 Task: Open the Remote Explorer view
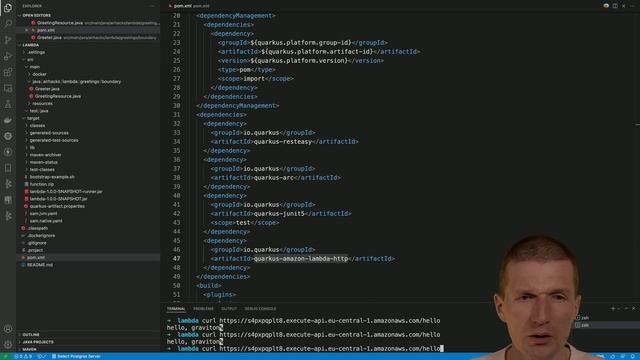coord(8,88)
